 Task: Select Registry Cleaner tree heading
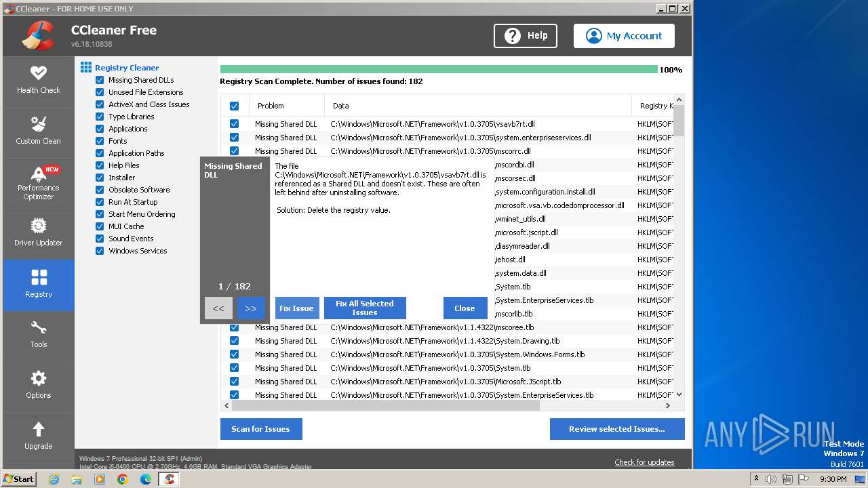[x=127, y=68]
